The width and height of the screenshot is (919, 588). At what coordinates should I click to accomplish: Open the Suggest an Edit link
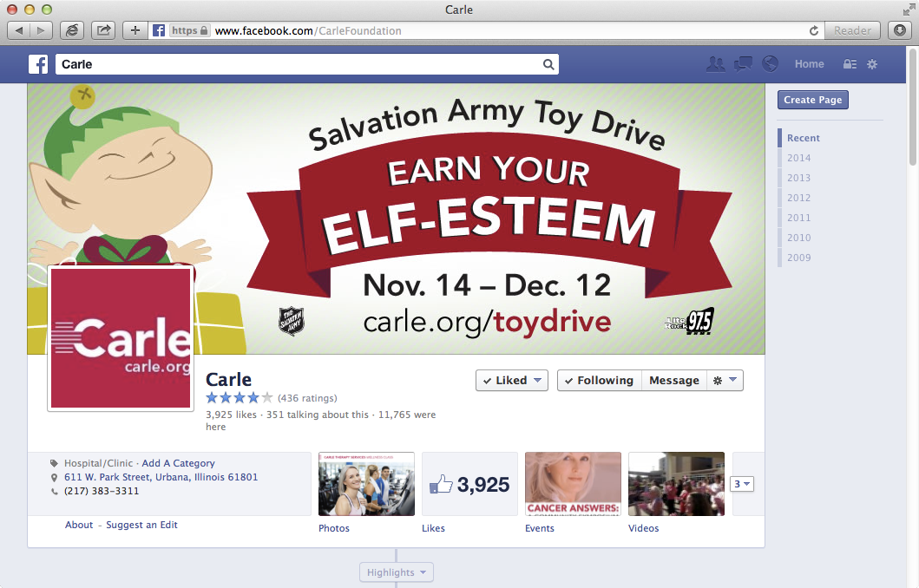[141, 525]
